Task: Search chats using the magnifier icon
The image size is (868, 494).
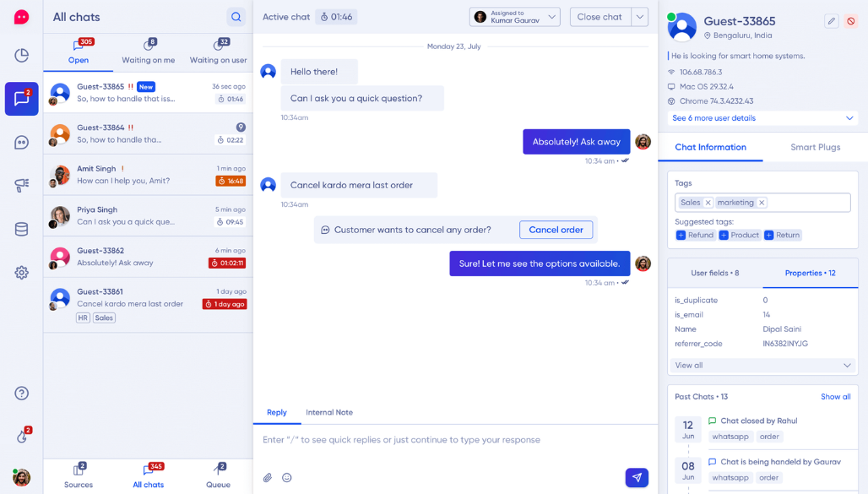Action: (236, 17)
